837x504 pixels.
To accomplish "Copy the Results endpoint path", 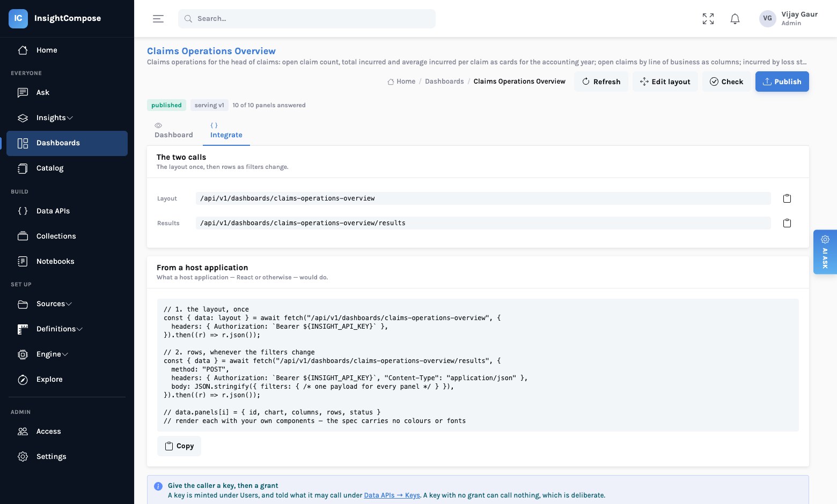I will [787, 223].
